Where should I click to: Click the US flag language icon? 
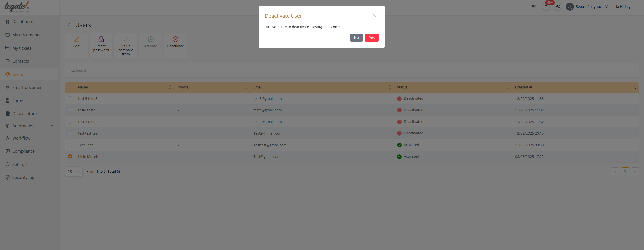pyautogui.click(x=534, y=7)
